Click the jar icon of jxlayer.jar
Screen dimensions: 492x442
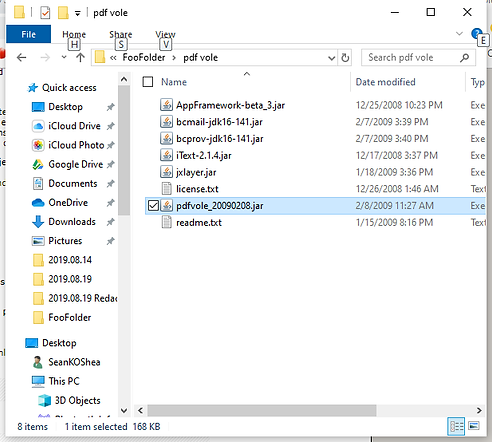point(166,172)
